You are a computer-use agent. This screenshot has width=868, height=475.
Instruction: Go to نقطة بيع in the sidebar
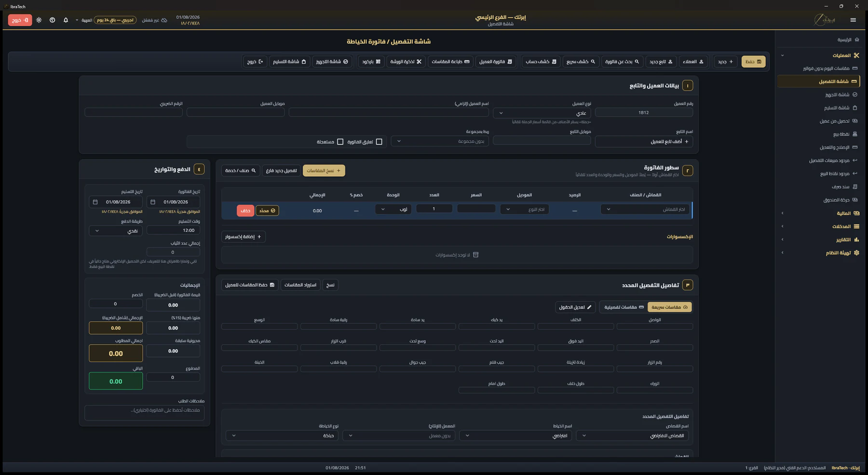click(x=819, y=134)
